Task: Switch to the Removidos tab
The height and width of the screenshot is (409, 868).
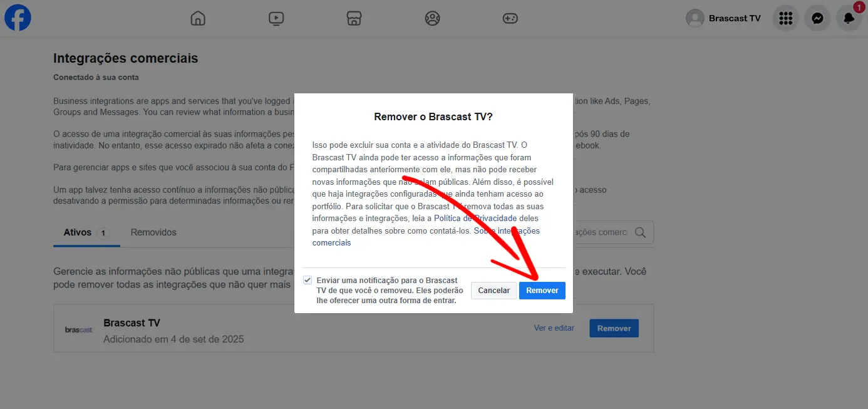Action: pyautogui.click(x=153, y=232)
